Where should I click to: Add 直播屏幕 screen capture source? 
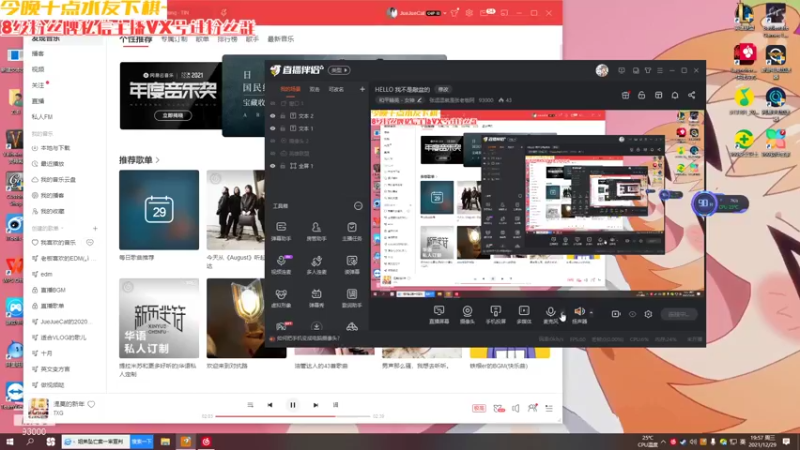coord(439,314)
